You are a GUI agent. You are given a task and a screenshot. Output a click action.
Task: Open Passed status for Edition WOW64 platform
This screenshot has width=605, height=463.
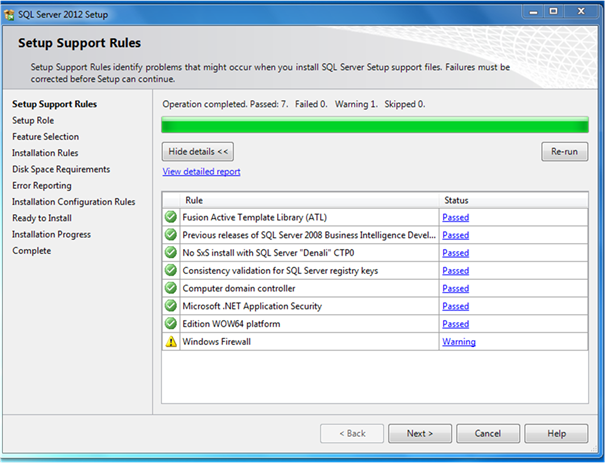point(456,324)
